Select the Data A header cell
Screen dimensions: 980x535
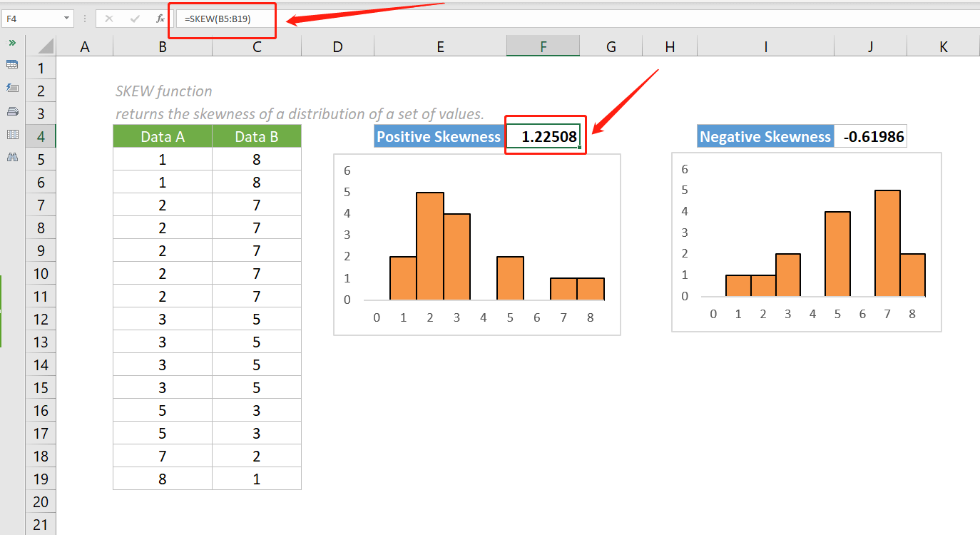click(x=162, y=136)
